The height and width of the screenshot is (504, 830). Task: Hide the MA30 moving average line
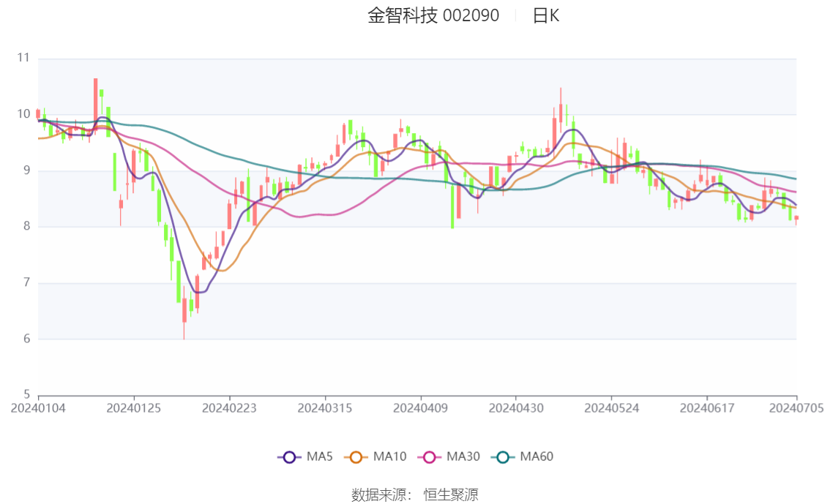click(x=449, y=457)
